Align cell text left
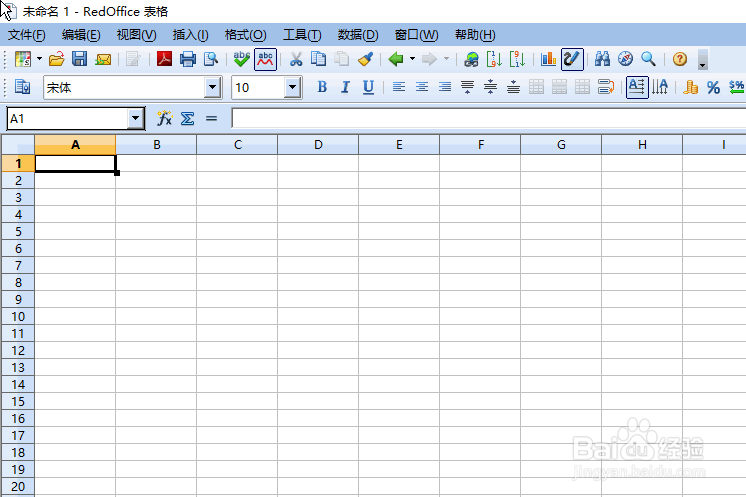 [x=399, y=87]
